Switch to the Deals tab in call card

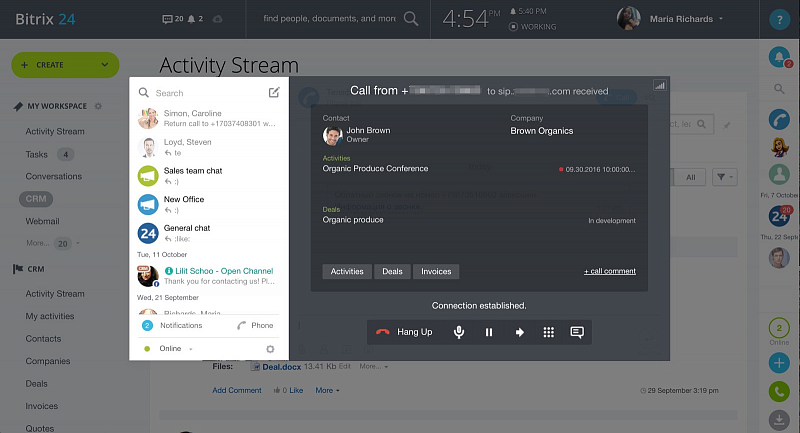(x=392, y=271)
